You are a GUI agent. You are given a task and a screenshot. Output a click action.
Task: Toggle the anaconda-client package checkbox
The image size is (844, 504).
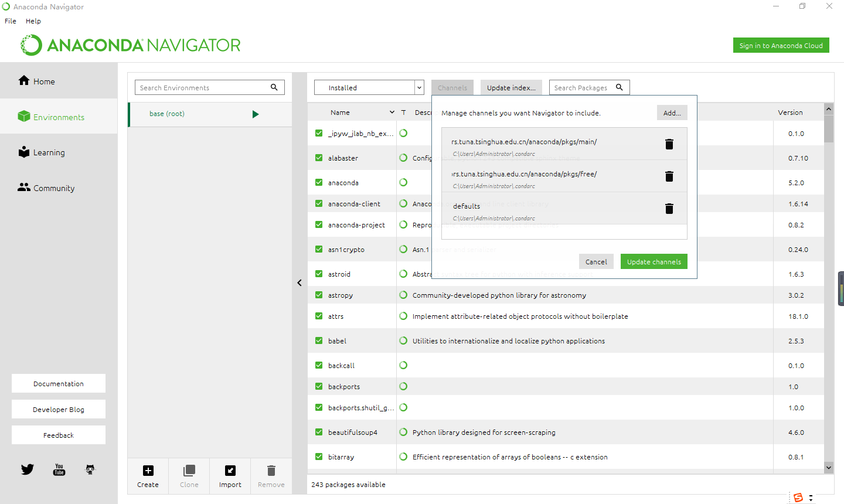(x=319, y=203)
